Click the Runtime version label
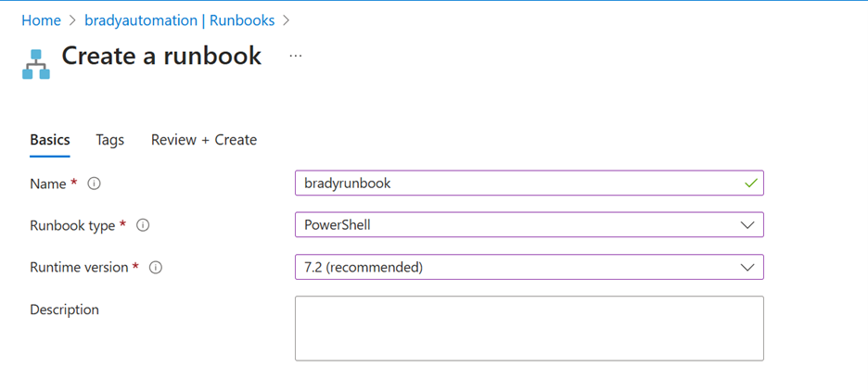This screenshot has height=392, width=868. click(x=79, y=268)
